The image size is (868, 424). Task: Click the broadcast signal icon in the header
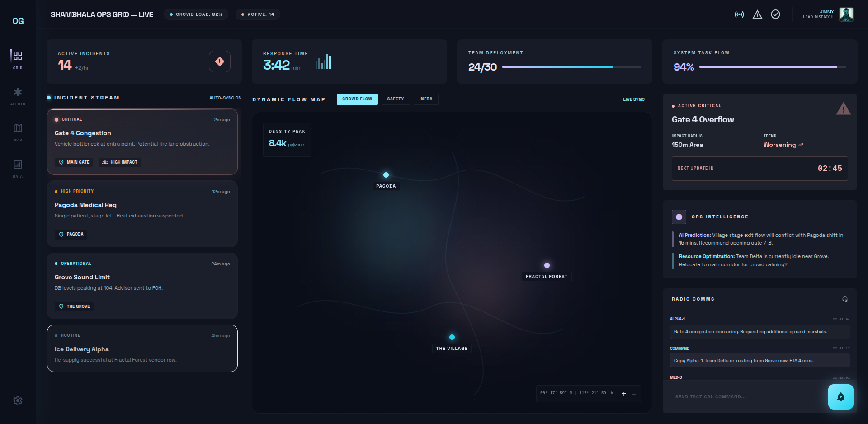click(x=739, y=14)
